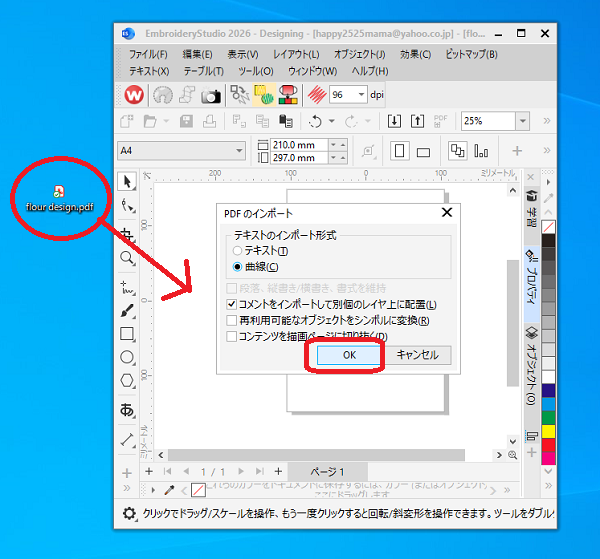
Task: Select the テキスト radio option
Action: [237, 251]
